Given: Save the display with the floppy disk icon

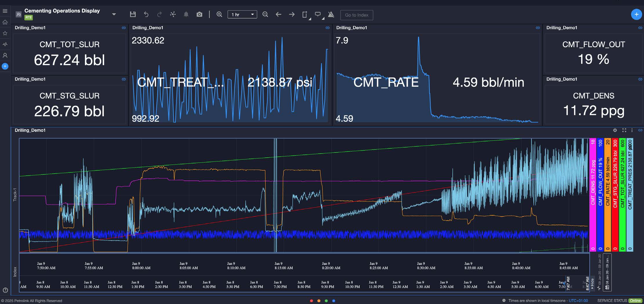Looking at the screenshot, I should pos(133,14).
